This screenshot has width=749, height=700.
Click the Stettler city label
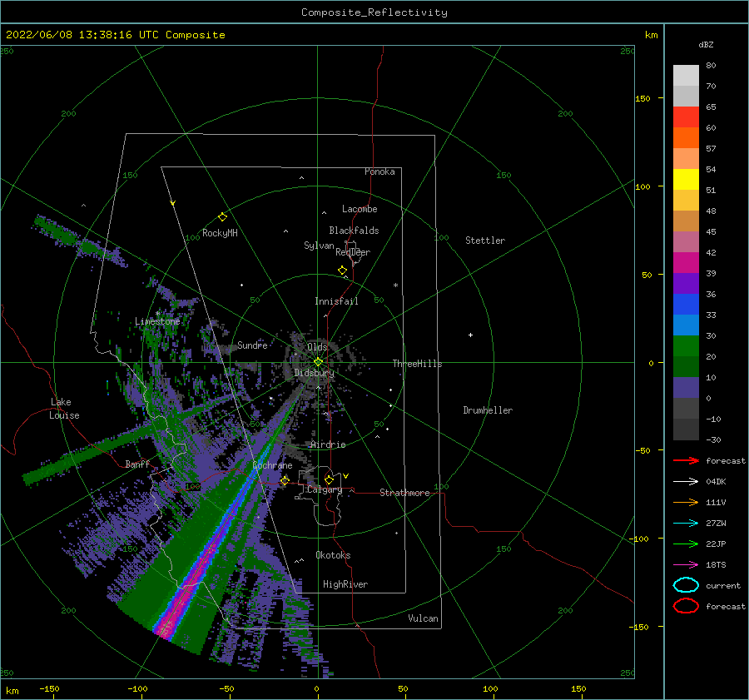[485, 241]
